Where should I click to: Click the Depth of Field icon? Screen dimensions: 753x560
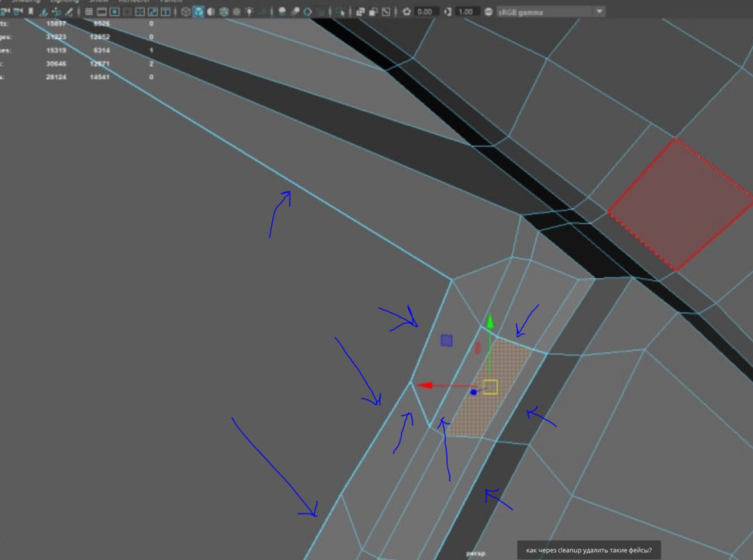click(x=322, y=11)
